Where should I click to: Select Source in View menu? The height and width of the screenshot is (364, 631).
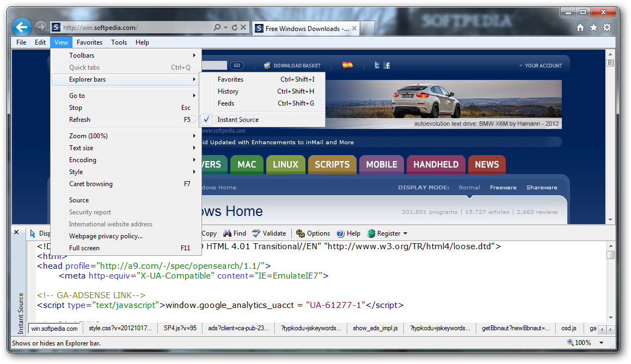pos(126,200)
